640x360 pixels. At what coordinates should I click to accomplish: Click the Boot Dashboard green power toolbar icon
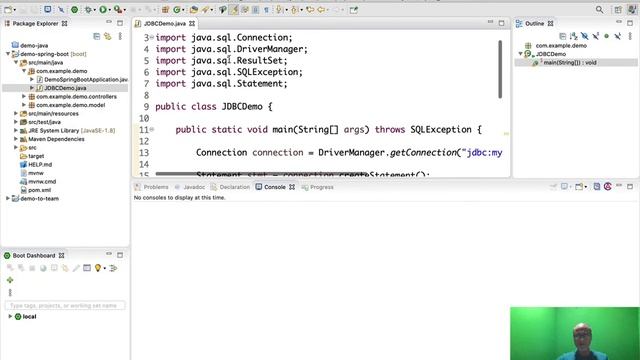pos(74,9)
